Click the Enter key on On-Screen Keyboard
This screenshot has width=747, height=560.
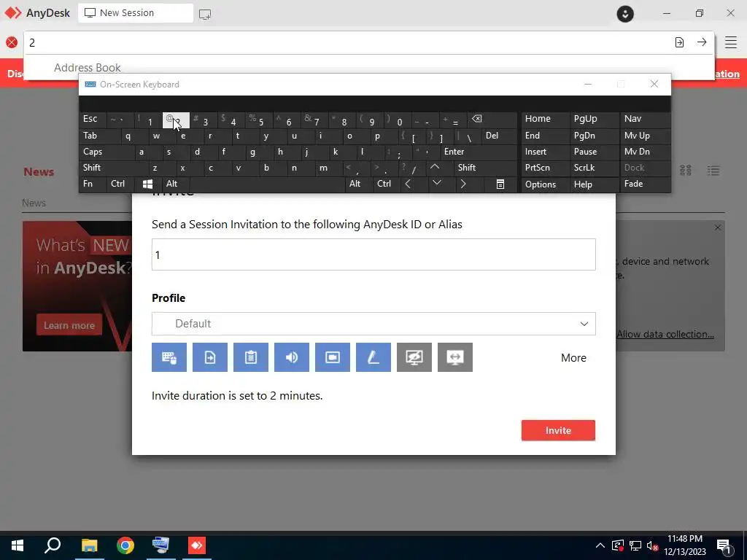pos(479,152)
